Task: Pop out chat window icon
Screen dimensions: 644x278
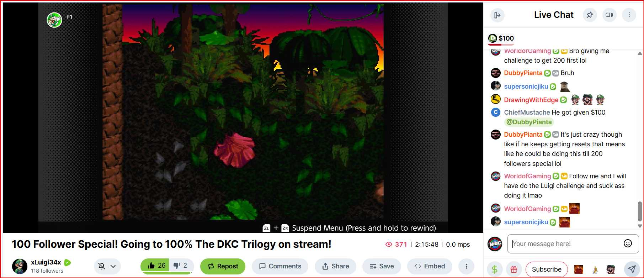Action: click(x=610, y=15)
